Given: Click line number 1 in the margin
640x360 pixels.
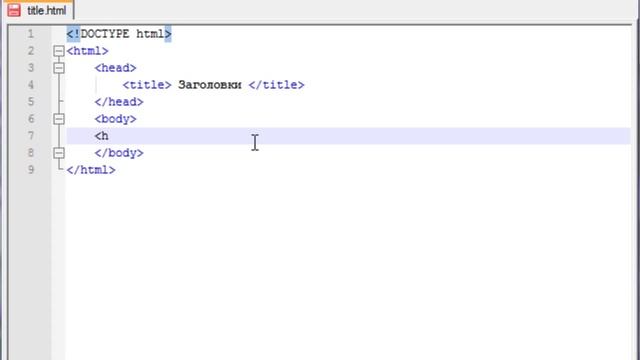Looking at the screenshot, I should [31, 34].
